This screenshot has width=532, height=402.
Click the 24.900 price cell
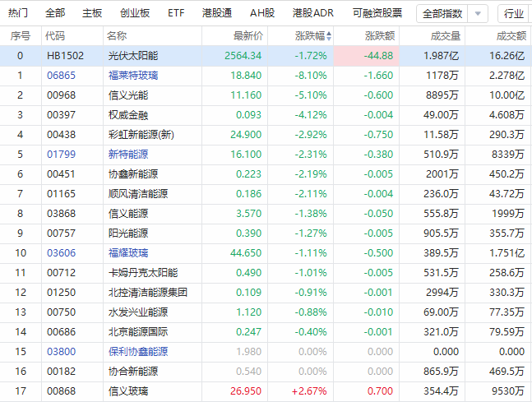246,135
